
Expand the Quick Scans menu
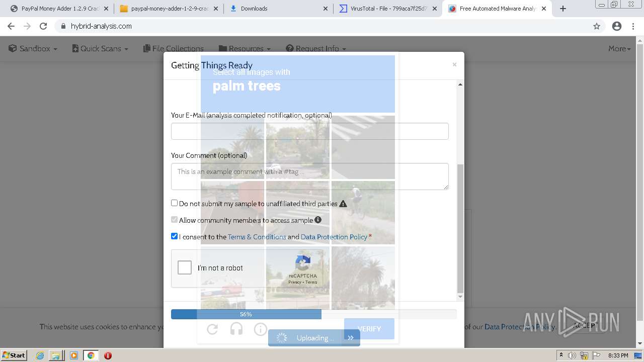tap(100, 48)
